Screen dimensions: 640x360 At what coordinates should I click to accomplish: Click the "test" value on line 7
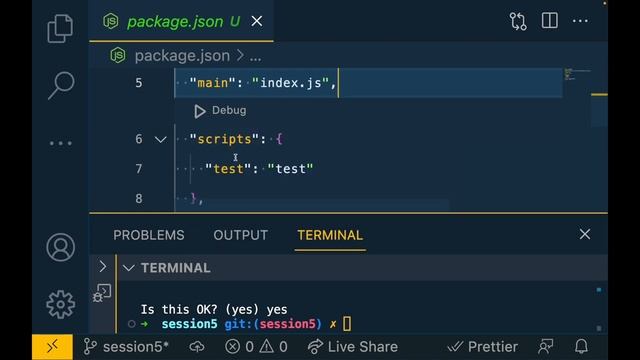tap(290, 169)
